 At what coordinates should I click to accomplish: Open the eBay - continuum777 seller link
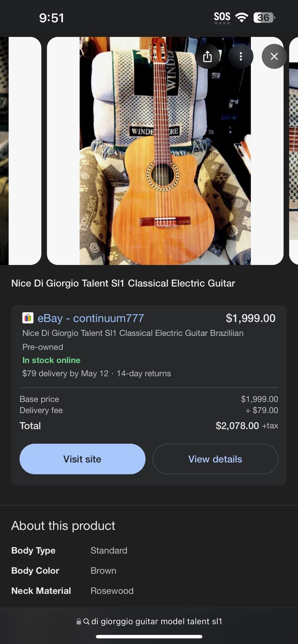click(x=91, y=318)
